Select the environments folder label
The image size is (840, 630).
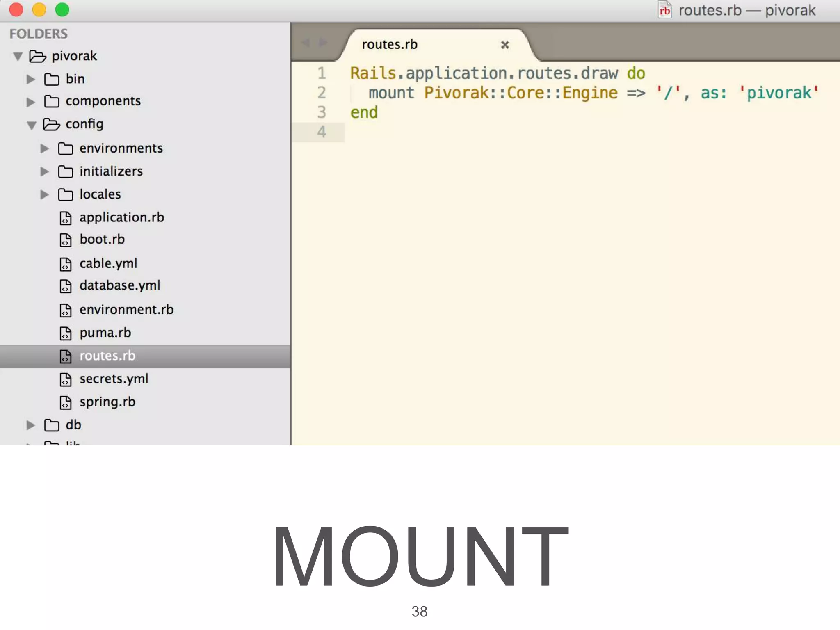[x=121, y=148]
